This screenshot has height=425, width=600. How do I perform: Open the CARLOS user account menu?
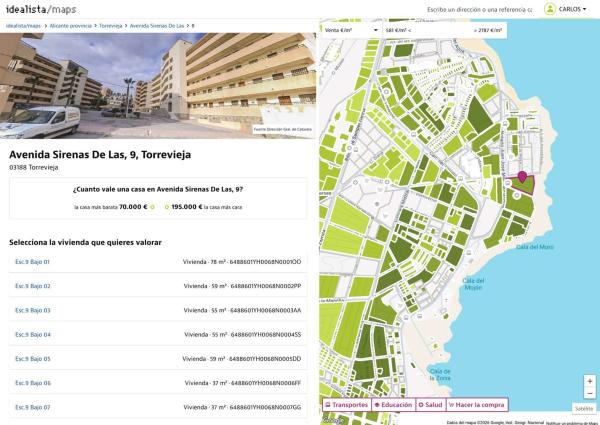click(572, 9)
